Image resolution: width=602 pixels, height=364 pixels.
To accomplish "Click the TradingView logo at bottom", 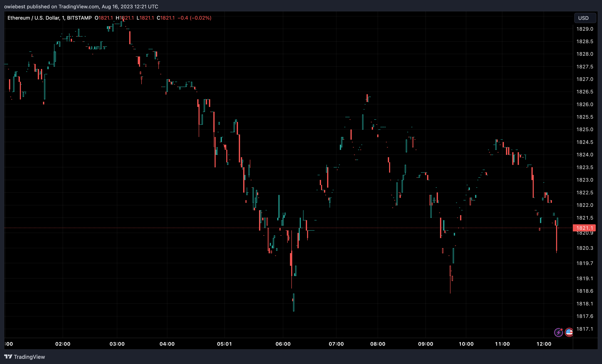I will point(25,357).
